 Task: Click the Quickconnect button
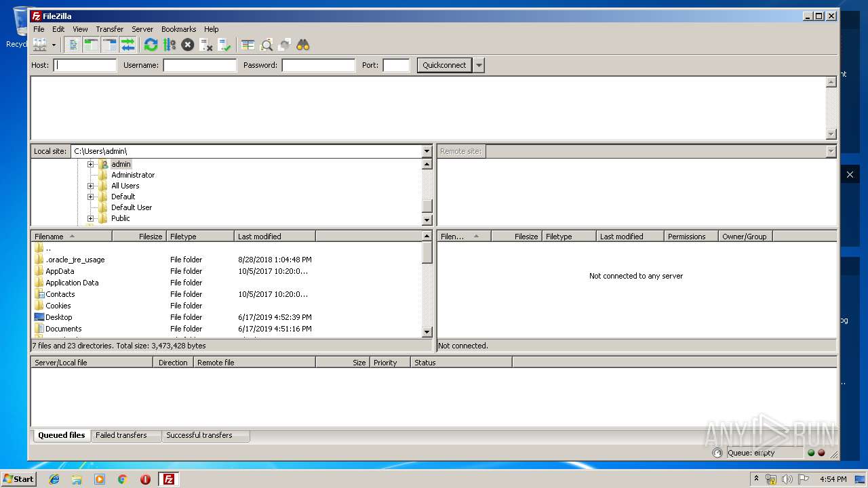[x=444, y=65]
